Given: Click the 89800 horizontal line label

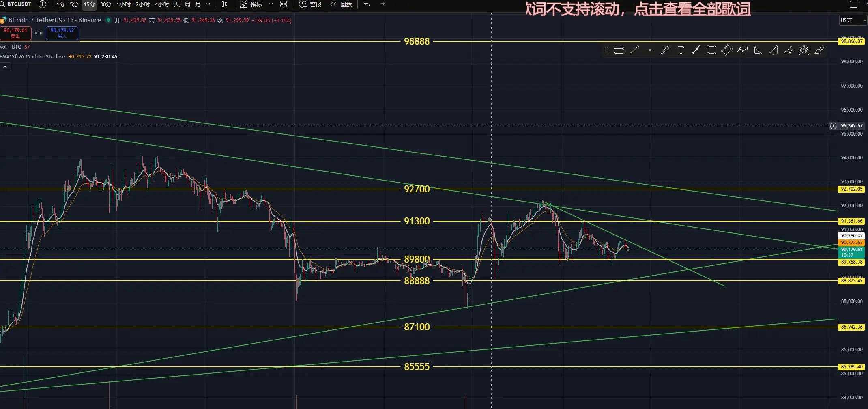Looking at the screenshot, I should pos(417,259).
